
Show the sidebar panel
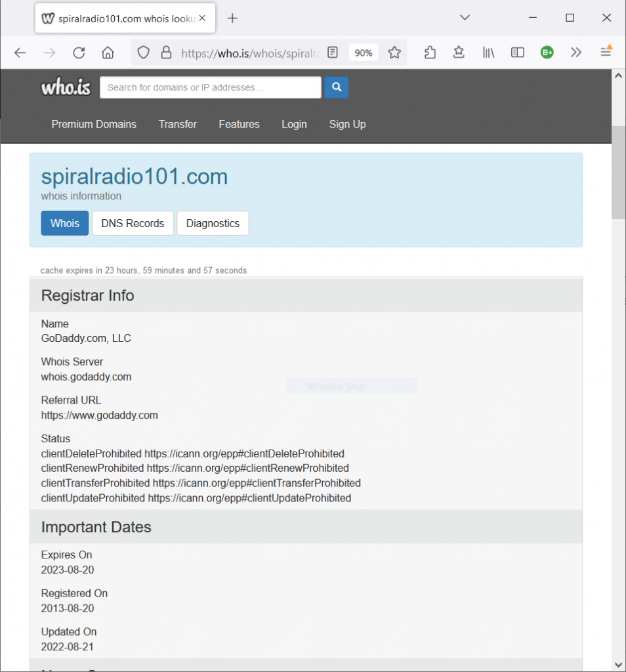[x=518, y=52]
